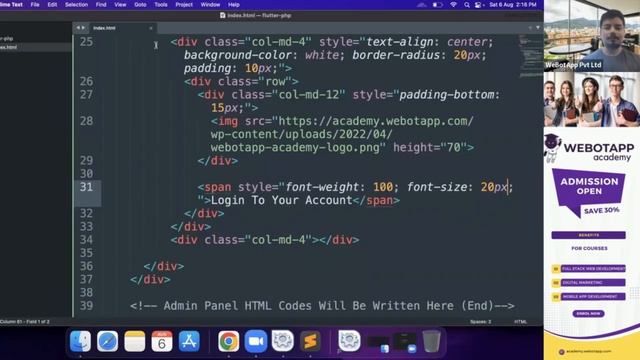
Task: Close the index.html tab
Action: [x=151, y=28]
